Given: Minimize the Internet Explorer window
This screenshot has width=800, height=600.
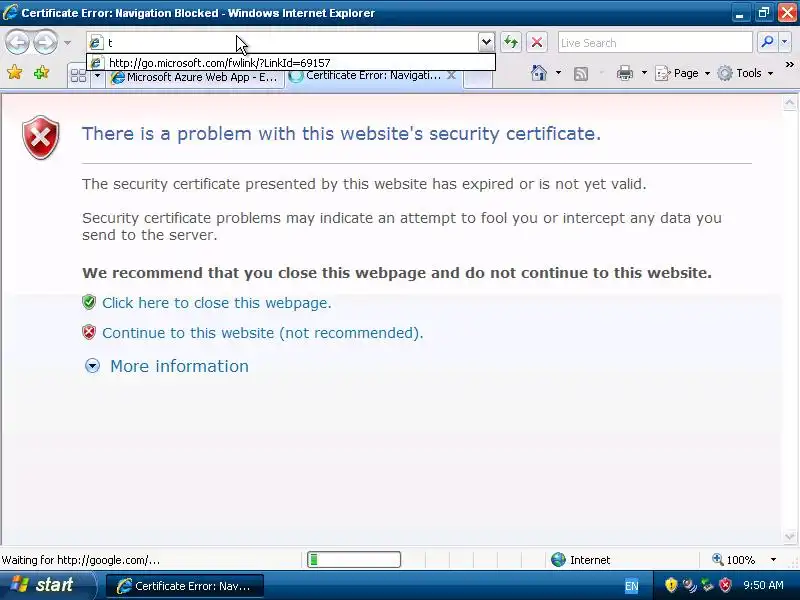Looking at the screenshot, I should [740, 13].
